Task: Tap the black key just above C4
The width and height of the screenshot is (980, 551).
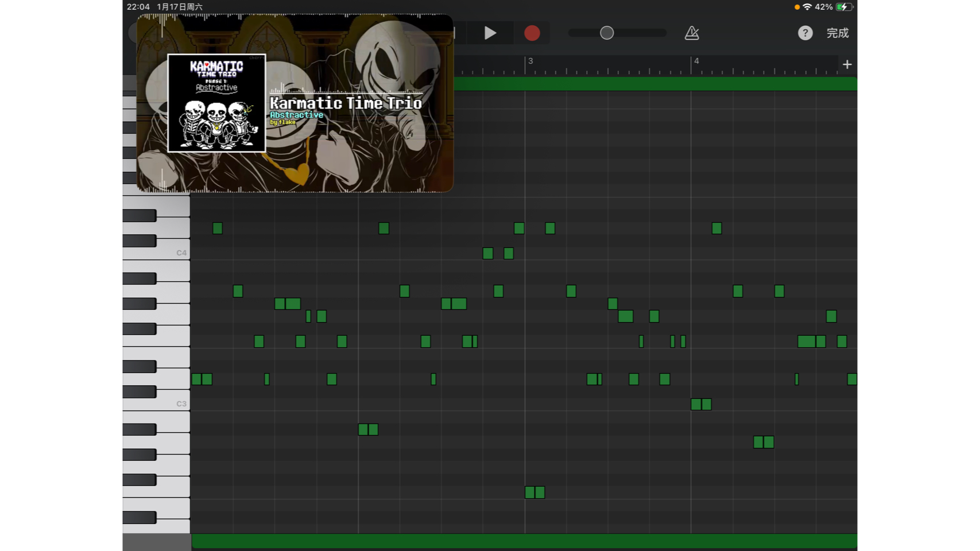Action: point(140,240)
